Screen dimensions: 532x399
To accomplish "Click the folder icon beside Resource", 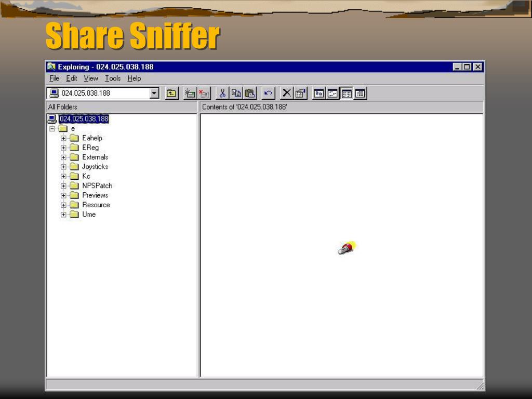I will 74,205.
